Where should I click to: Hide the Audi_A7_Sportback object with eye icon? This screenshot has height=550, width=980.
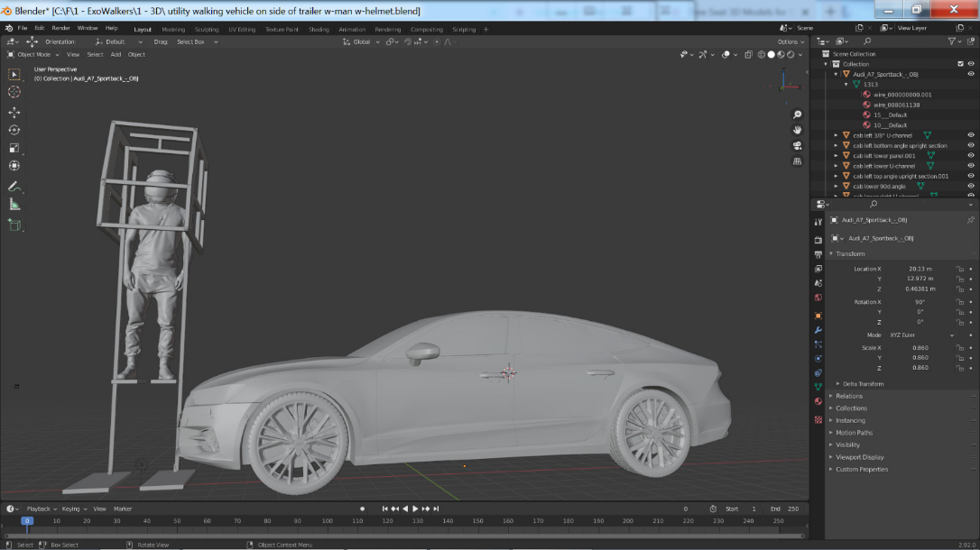coord(971,74)
